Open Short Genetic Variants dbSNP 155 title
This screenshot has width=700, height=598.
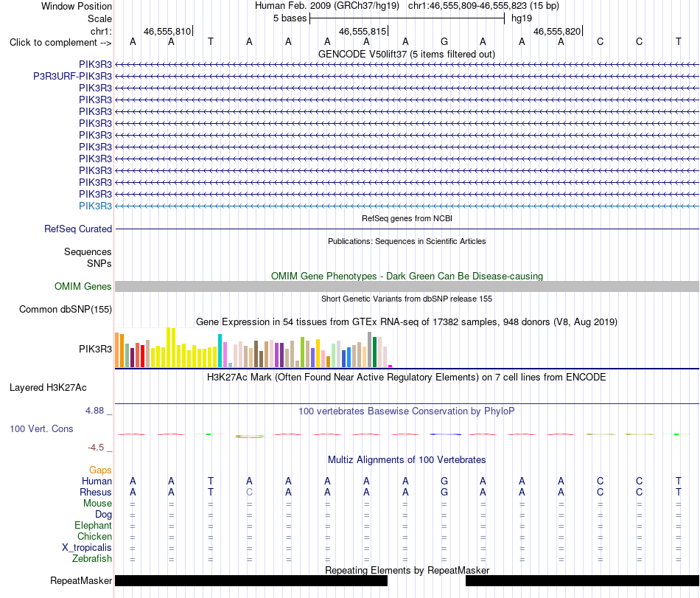[x=407, y=299]
